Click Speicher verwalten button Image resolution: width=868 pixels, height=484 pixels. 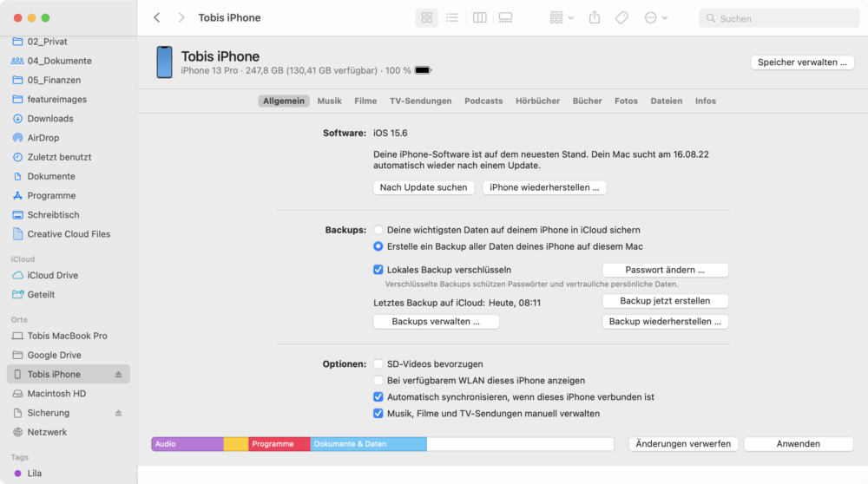802,62
